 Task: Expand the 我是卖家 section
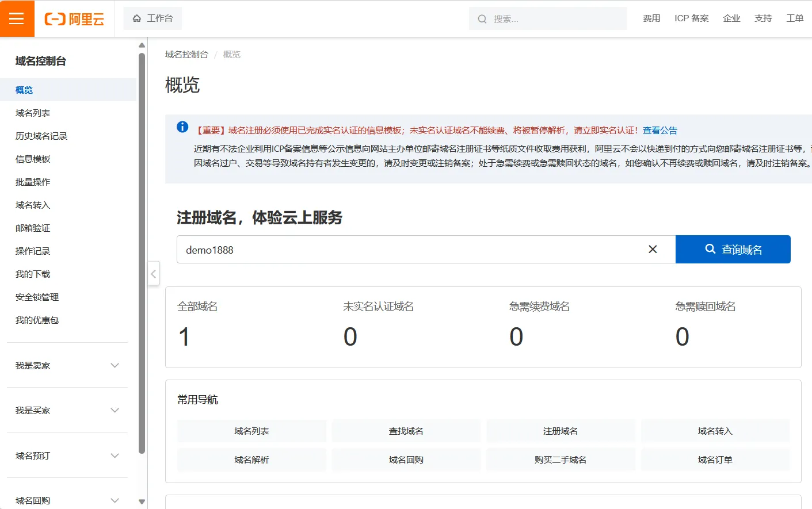tap(115, 366)
